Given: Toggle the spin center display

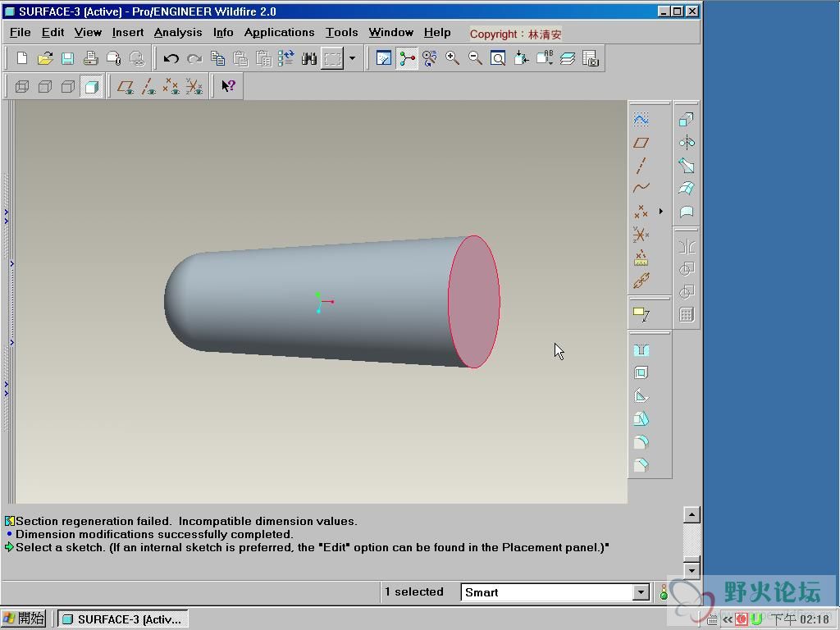Looking at the screenshot, I should [407, 58].
